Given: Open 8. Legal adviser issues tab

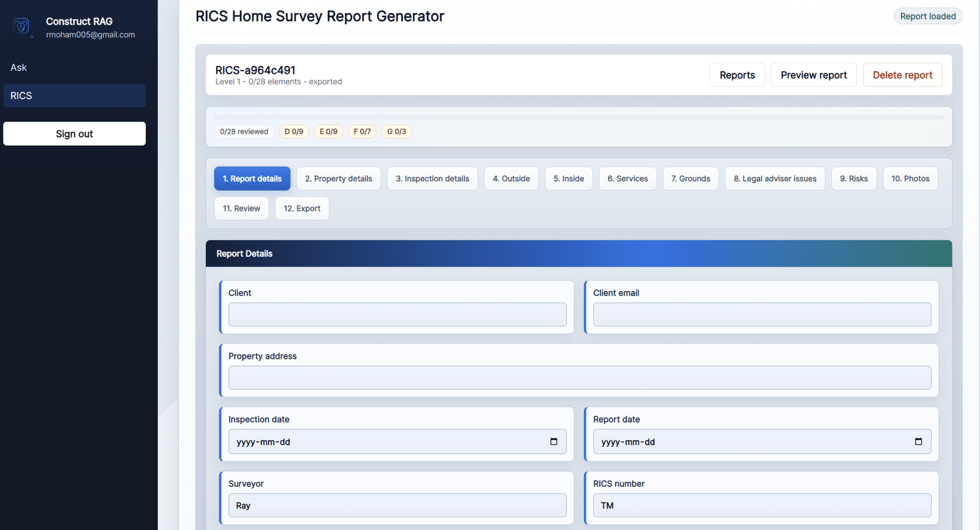Looking at the screenshot, I should coord(775,178).
